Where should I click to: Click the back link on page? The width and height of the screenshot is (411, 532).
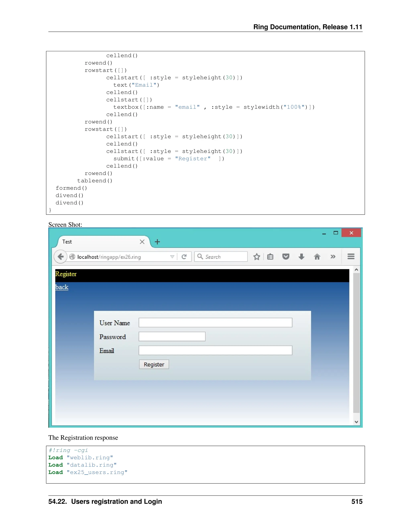tap(62, 287)
